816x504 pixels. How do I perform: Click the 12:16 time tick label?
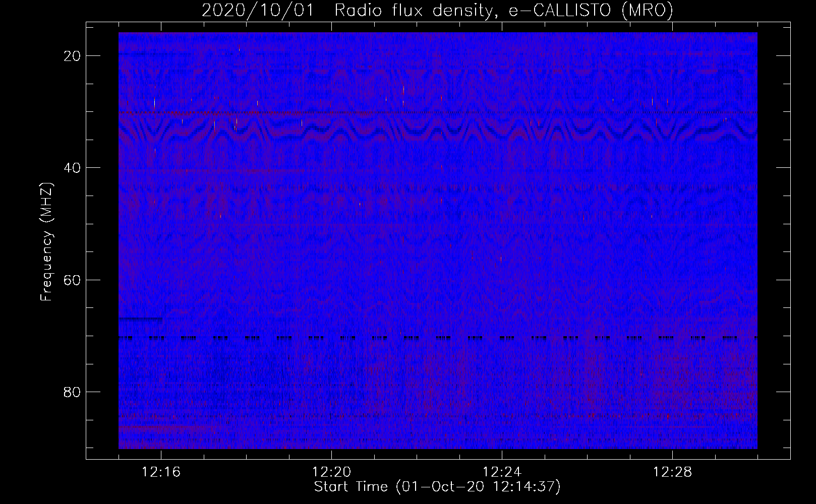(x=161, y=472)
